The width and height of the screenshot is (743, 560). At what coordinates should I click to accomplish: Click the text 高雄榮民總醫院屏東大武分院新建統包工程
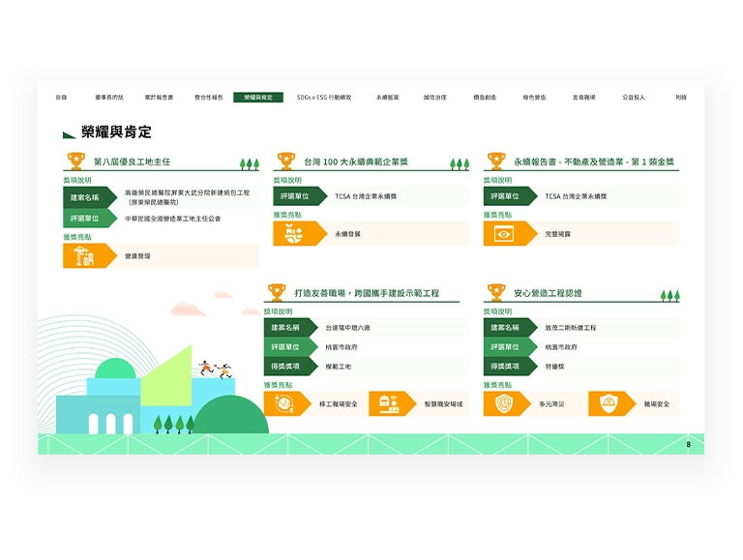tap(187, 192)
